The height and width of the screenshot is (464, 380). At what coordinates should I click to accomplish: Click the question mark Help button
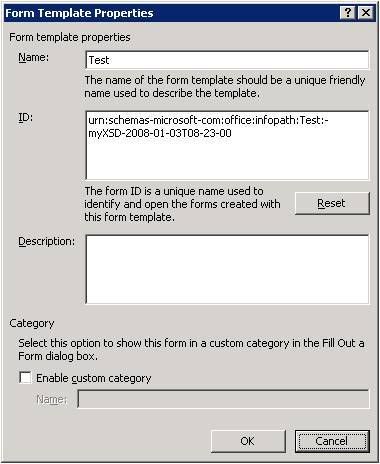point(348,13)
